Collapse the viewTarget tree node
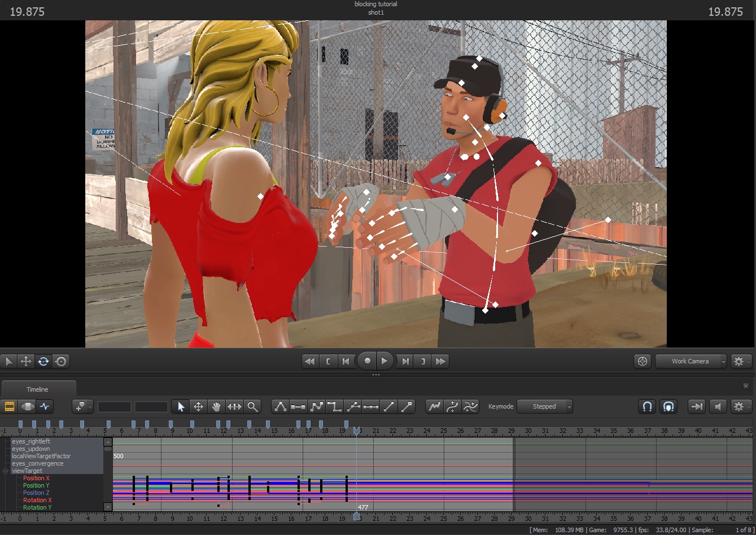 (6, 471)
